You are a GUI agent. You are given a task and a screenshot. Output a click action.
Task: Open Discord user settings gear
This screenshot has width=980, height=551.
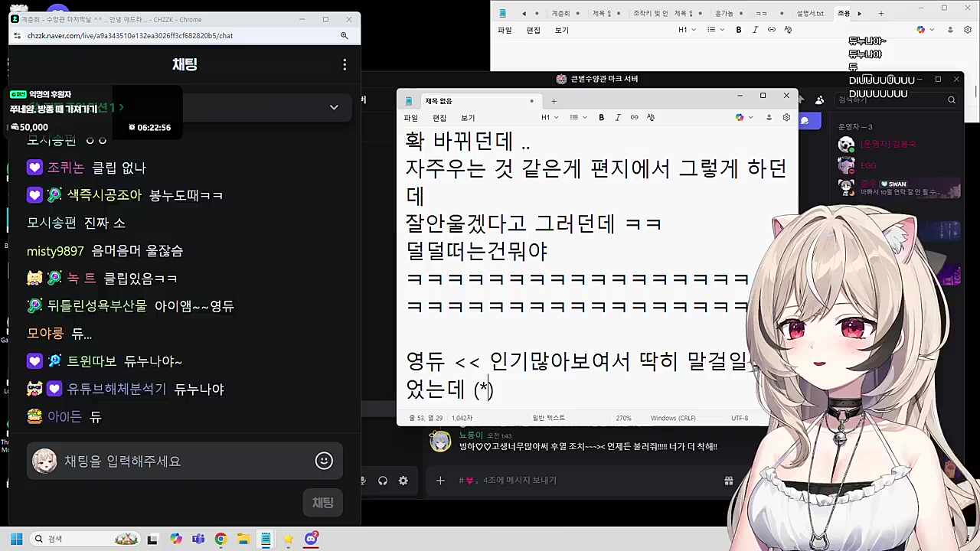tap(403, 480)
